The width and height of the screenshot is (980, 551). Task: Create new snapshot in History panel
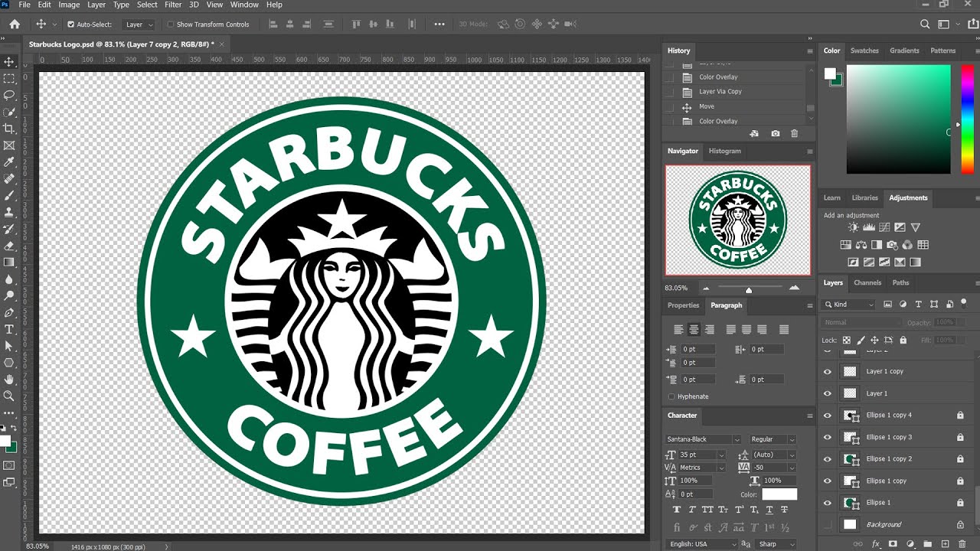[x=775, y=133]
